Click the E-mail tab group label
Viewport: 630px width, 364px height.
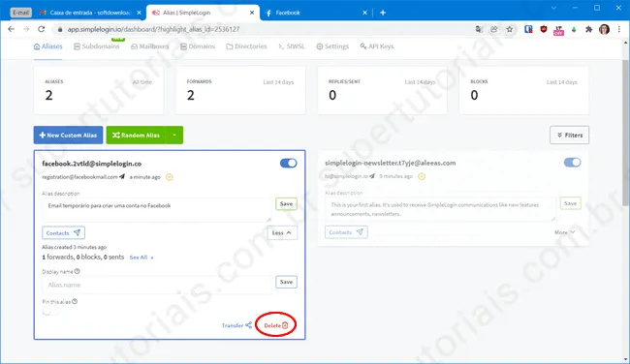[21, 13]
